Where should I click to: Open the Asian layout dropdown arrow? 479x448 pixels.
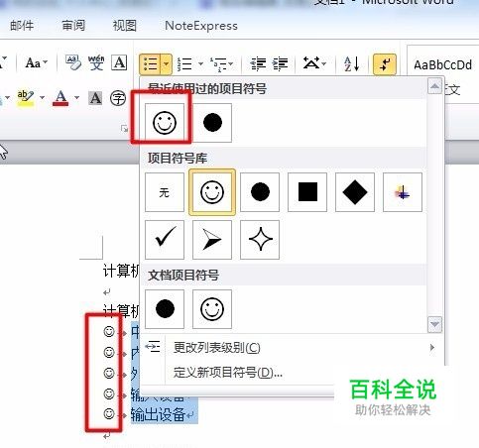tap(324, 63)
